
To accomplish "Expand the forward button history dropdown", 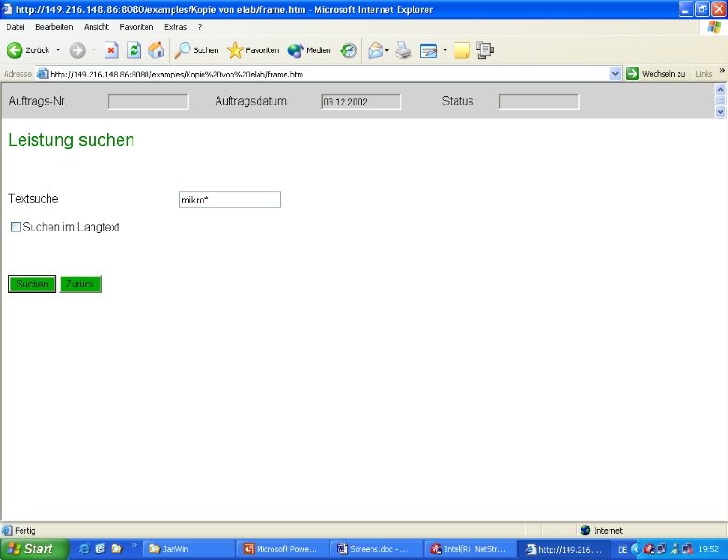I will (93, 49).
